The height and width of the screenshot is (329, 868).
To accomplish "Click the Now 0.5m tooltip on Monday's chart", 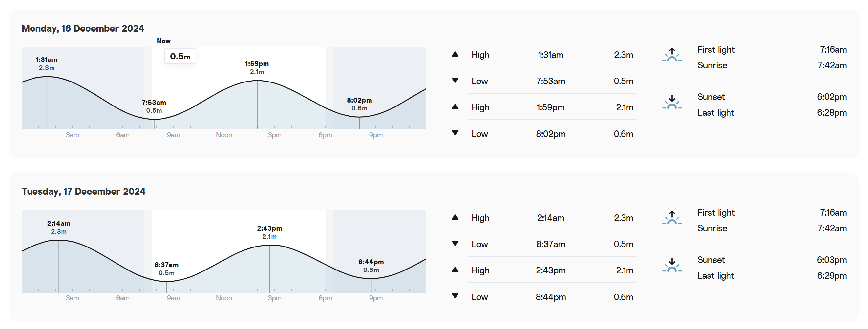I will pos(180,56).
